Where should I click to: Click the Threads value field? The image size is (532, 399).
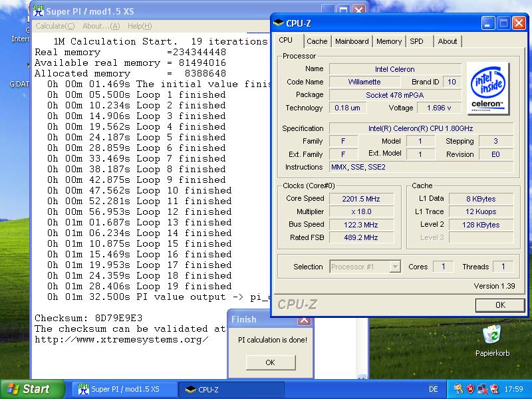[x=503, y=267]
